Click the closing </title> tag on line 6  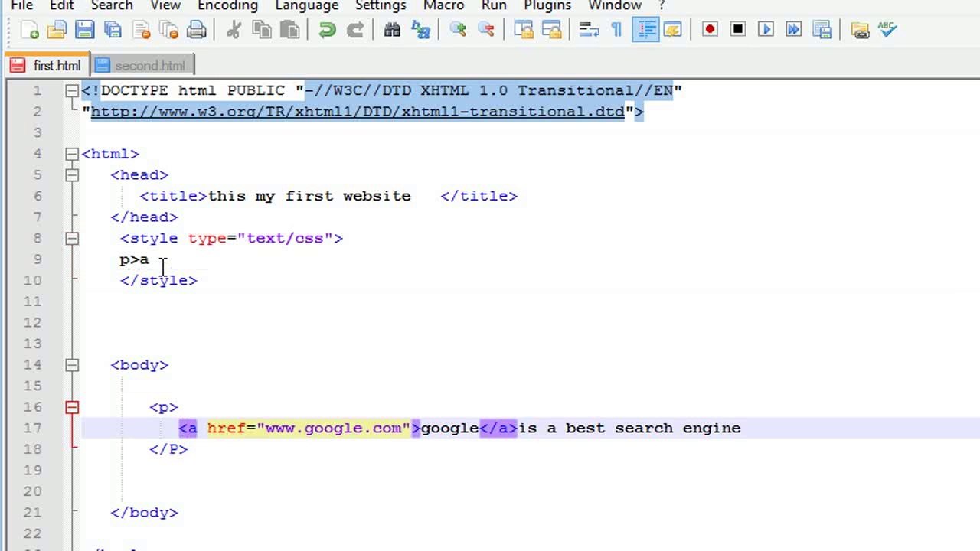point(479,197)
